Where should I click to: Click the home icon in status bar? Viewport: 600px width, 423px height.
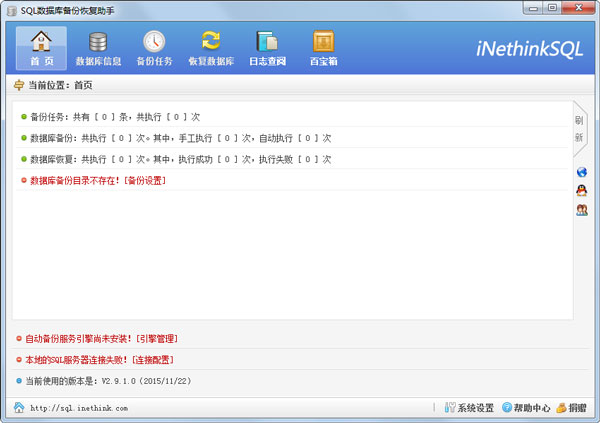pyautogui.click(x=18, y=408)
